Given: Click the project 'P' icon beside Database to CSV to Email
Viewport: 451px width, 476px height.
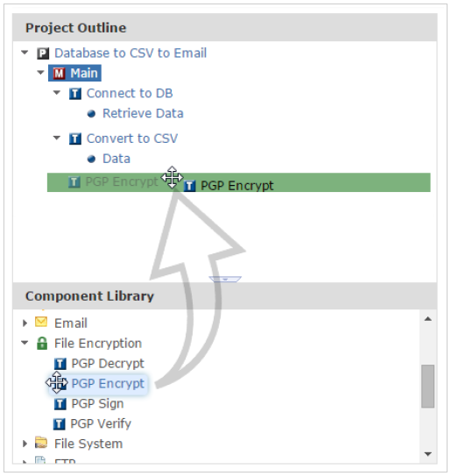Looking at the screenshot, I should point(43,53).
